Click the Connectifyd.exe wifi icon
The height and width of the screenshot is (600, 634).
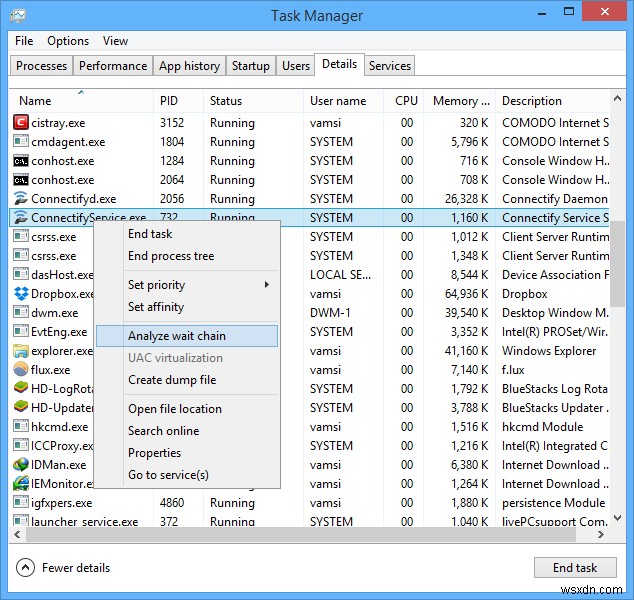click(x=21, y=199)
